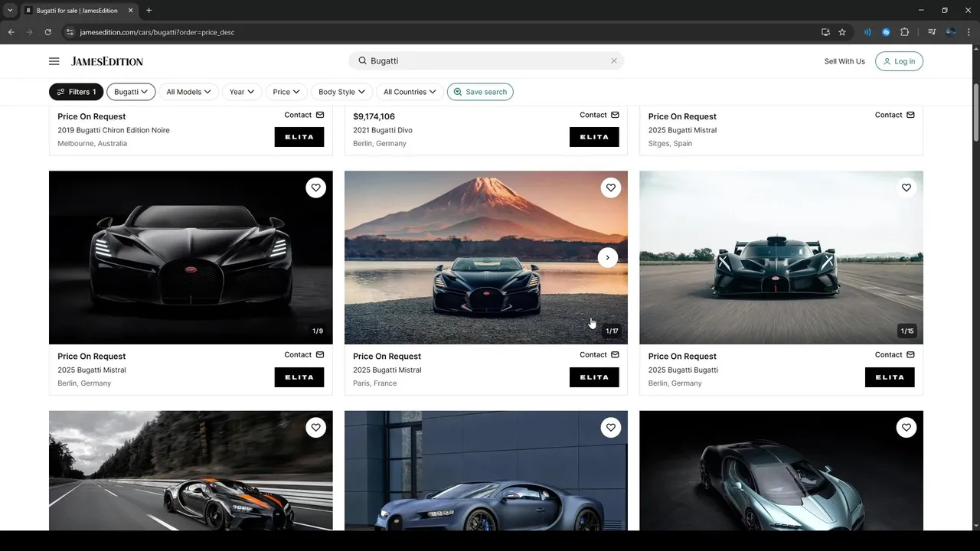Viewport: 980px width, 551px height.
Task: Favorite the blue Bugatti by building listing
Action: click(610, 427)
